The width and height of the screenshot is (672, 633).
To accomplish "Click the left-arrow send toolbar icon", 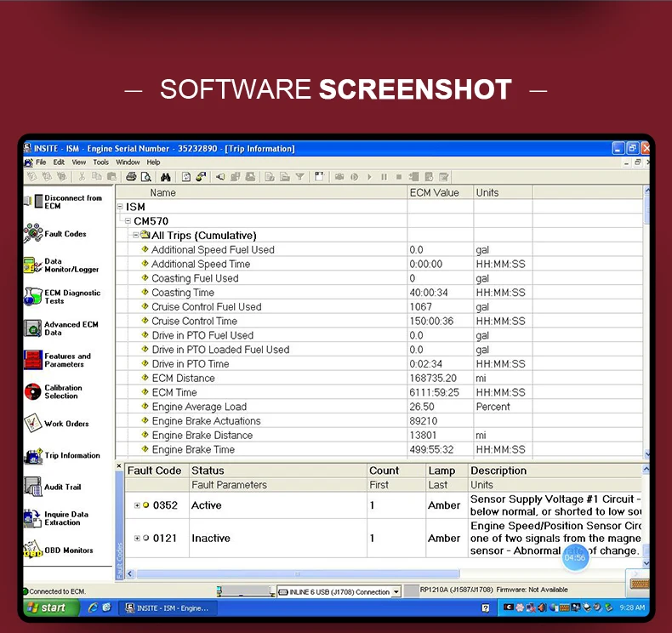I will [x=220, y=177].
